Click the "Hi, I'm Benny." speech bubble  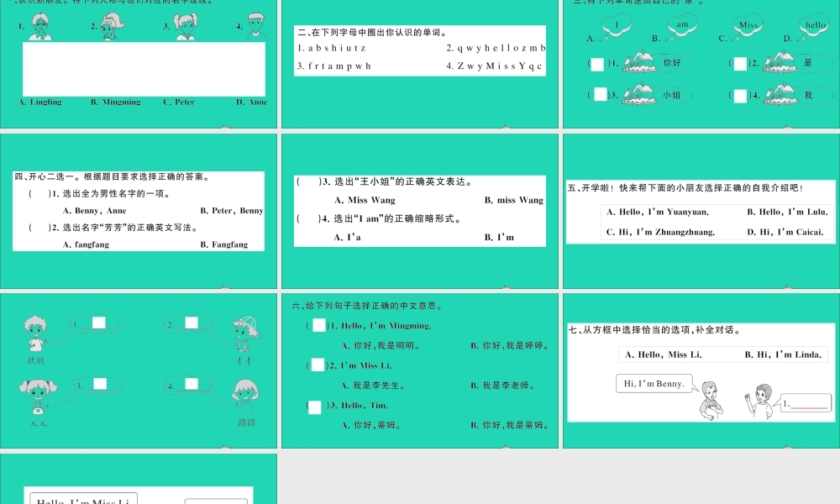(x=654, y=384)
